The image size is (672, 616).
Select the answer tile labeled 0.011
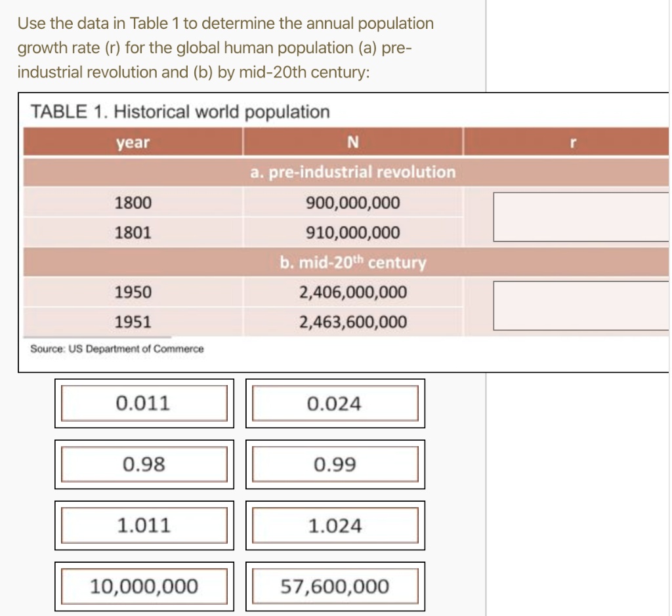(x=144, y=401)
